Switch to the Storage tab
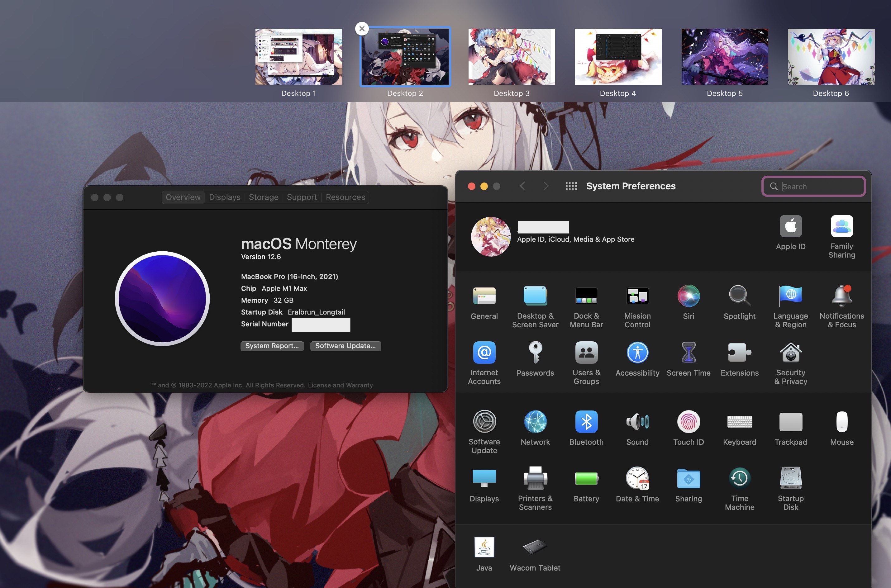This screenshot has height=588, width=891. pos(263,197)
